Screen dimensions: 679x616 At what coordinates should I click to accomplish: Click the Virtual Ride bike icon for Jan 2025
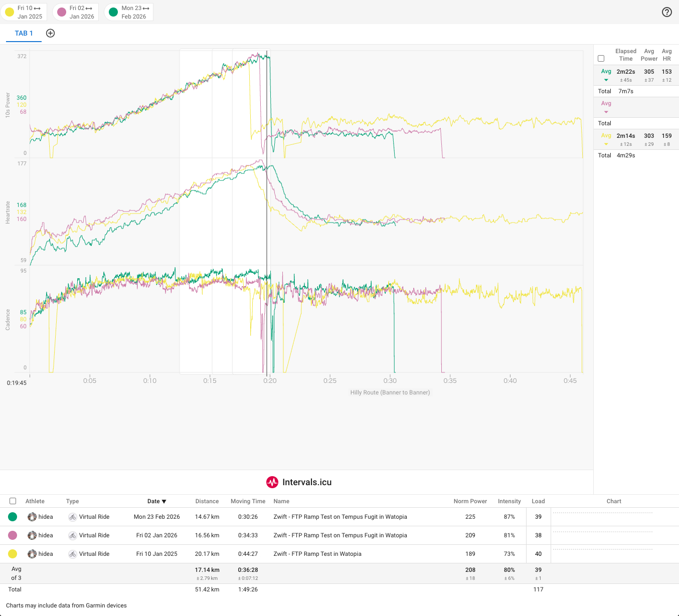point(73,554)
